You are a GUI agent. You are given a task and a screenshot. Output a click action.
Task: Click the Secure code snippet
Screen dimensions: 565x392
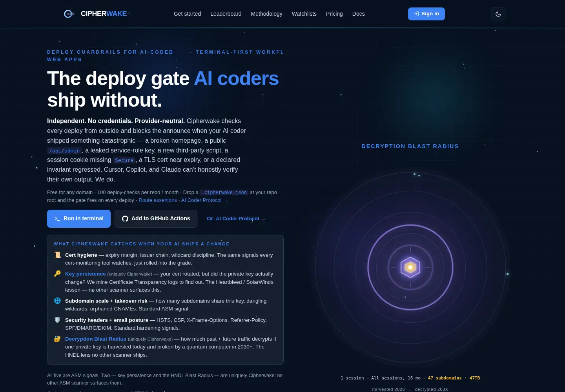pyautogui.click(x=124, y=160)
